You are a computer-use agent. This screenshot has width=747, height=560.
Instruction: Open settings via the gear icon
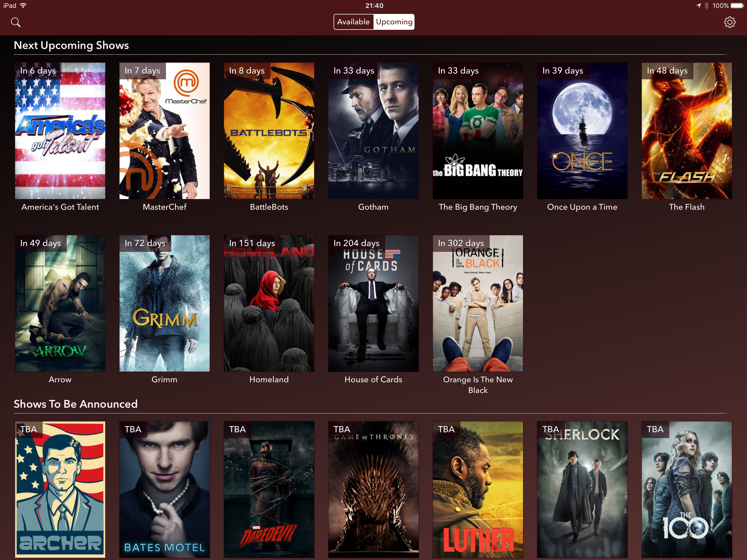(x=730, y=22)
